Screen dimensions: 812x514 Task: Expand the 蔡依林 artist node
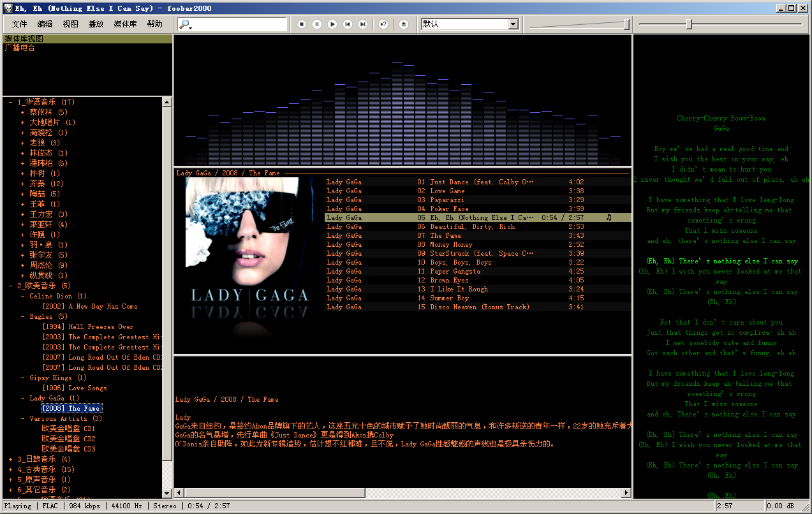click(23, 112)
